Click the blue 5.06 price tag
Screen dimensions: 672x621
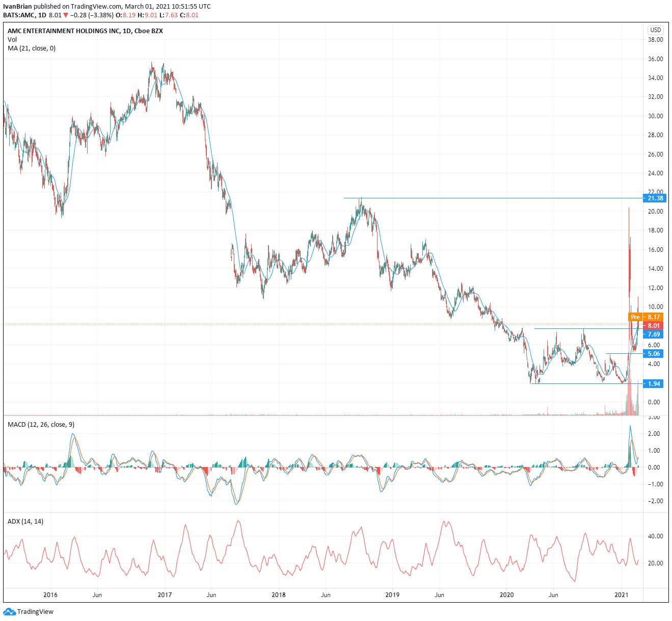[x=654, y=354]
